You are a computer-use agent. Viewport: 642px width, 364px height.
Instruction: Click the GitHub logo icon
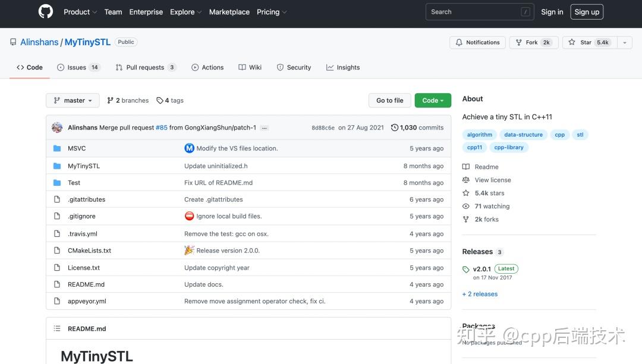pos(46,11)
